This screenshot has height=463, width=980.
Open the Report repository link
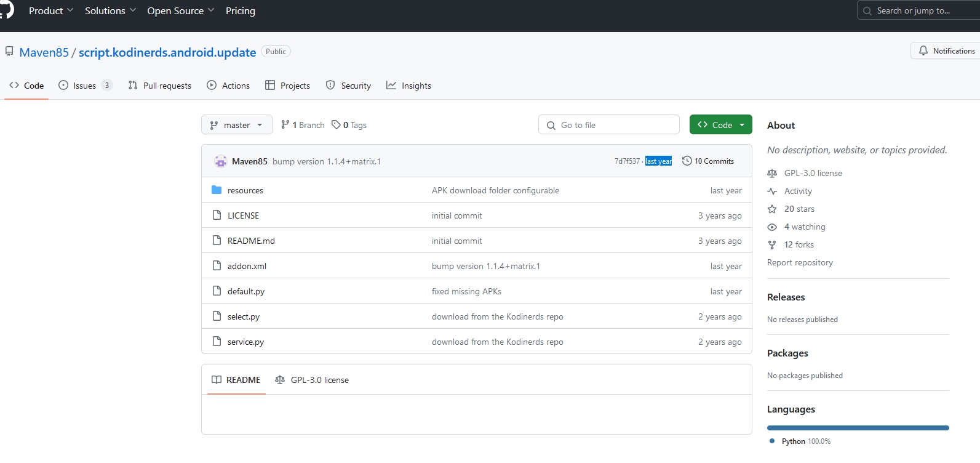800,262
